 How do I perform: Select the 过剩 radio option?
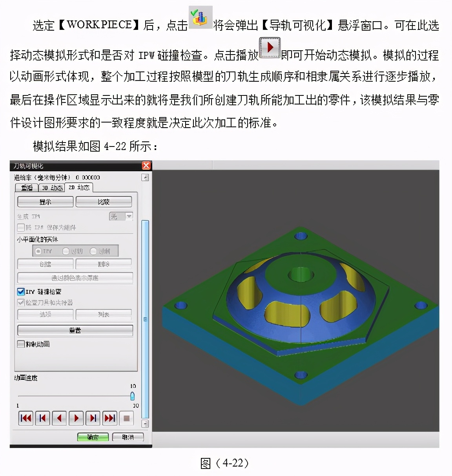click(93, 251)
